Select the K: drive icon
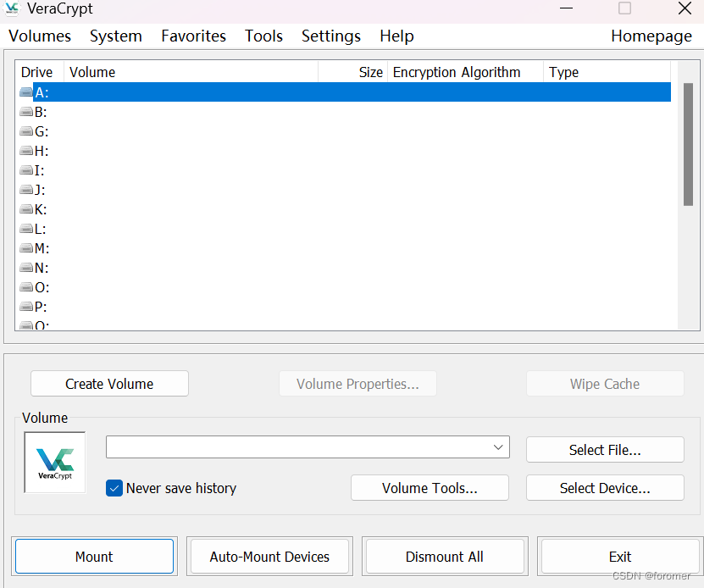Image resolution: width=704 pixels, height=588 pixels. [x=26, y=209]
